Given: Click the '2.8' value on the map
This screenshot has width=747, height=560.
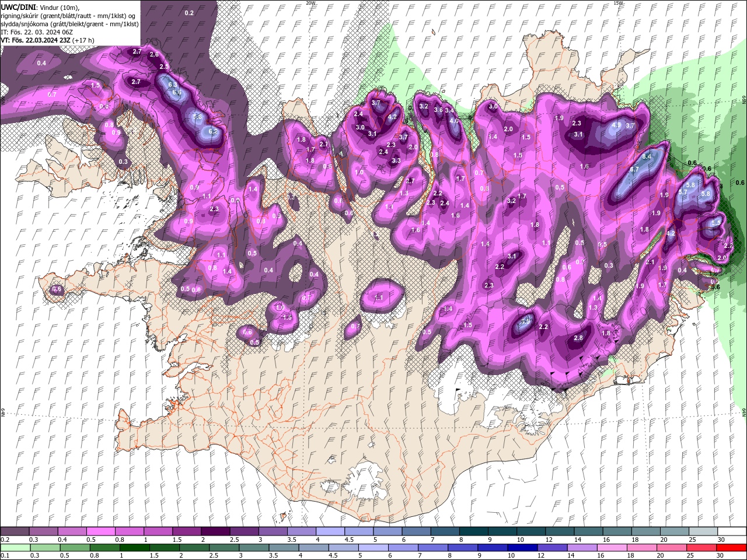Looking at the screenshot, I should point(578,338).
